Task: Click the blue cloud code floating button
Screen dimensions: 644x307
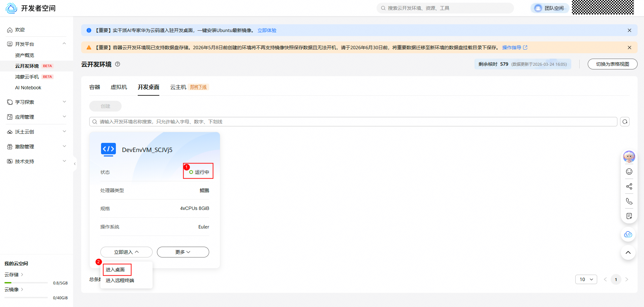Action: [x=628, y=234]
